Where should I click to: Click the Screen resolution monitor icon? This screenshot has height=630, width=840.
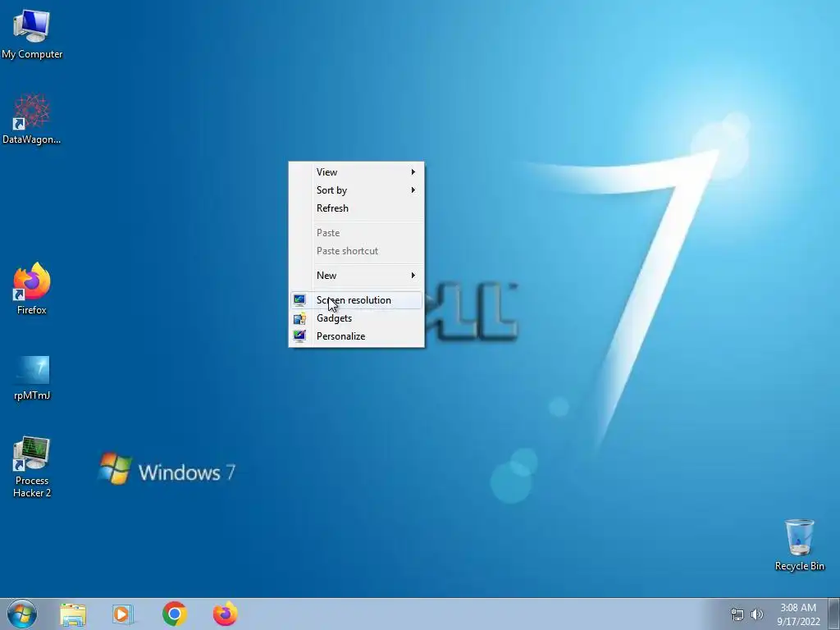[x=299, y=300]
